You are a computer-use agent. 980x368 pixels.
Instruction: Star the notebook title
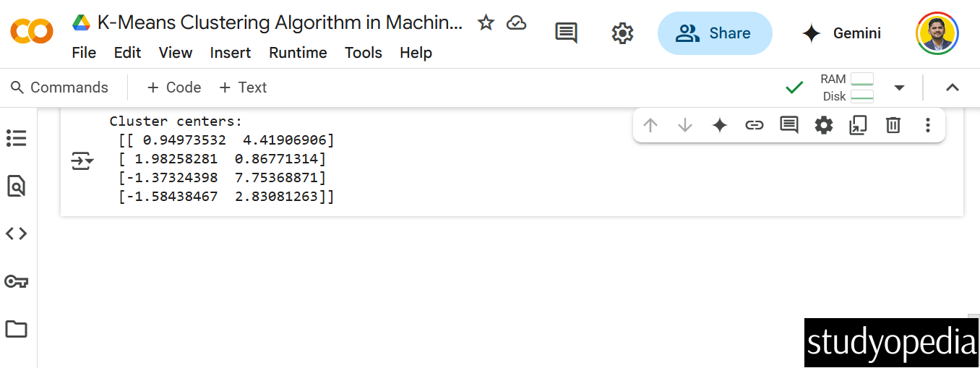coord(486,23)
